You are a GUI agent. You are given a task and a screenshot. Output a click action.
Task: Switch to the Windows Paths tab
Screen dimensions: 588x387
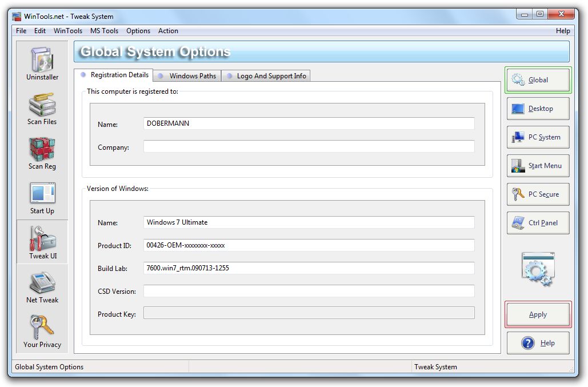point(187,76)
